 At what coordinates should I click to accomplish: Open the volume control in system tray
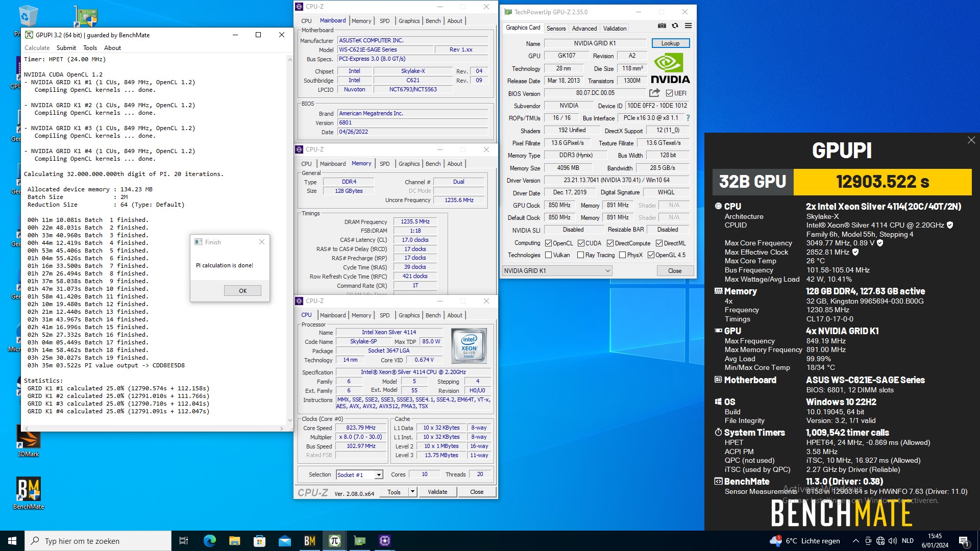pos(892,541)
